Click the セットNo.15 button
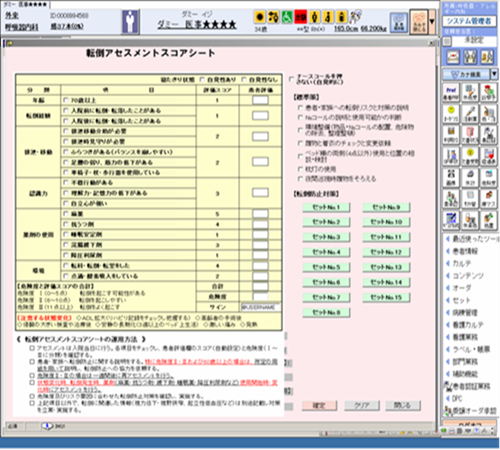Image resolution: width=500 pixels, height=450 pixels. click(386, 297)
